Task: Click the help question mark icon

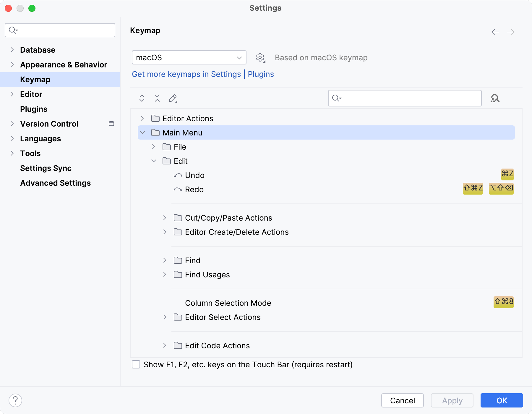Action: tap(15, 401)
